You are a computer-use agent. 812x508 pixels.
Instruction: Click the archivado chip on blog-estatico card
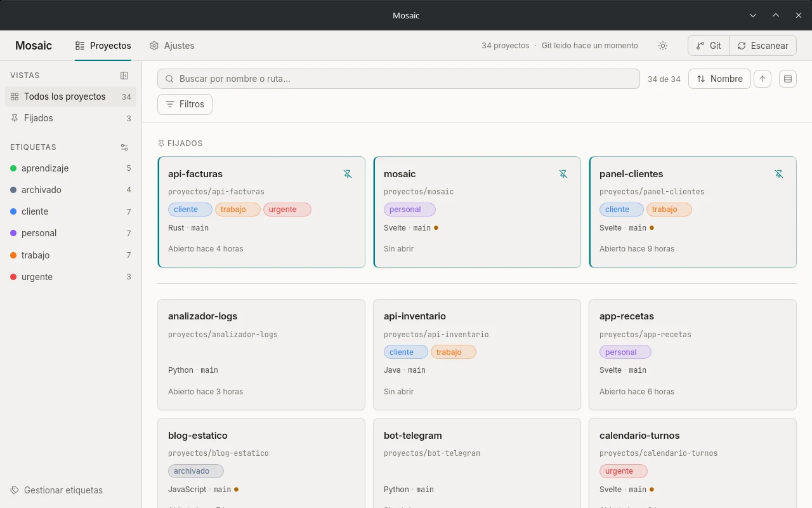(x=196, y=471)
